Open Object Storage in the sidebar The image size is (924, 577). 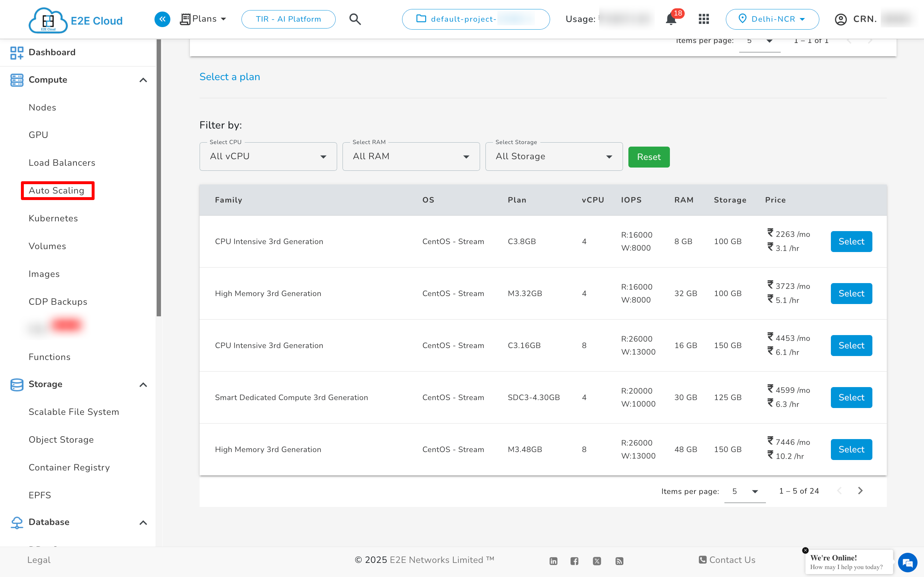pyautogui.click(x=61, y=440)
